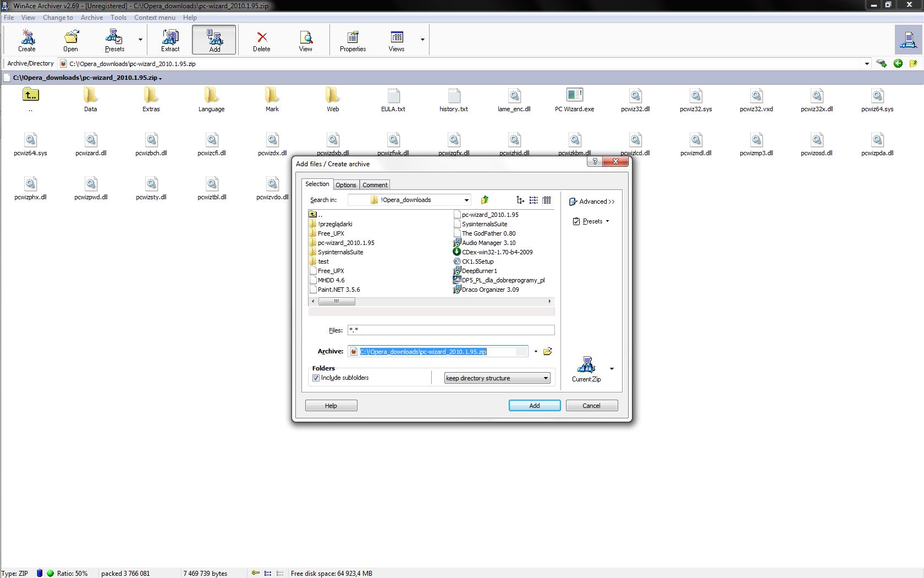Click the yellow folder icon at path bar end
924x578 pixels.
(914, 63)
